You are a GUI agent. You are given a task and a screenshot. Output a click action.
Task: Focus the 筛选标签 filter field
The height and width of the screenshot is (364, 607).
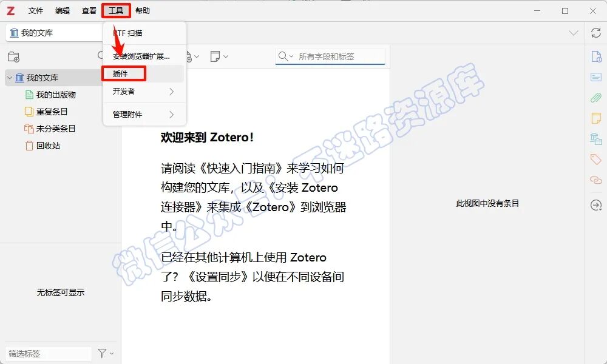pyautogui.click(x=49, y=354)
